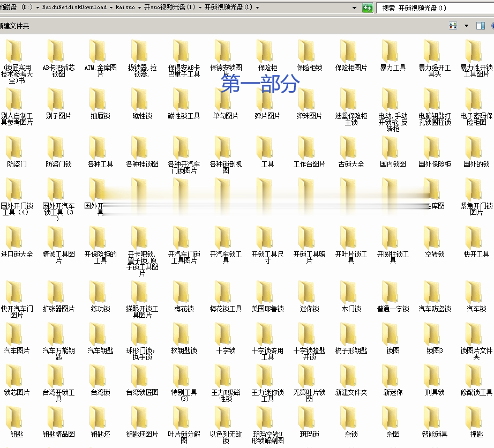The height and width of the screenshot is (448, 494).
Task: Select the 快开工具 folder
Action: coord(476,242)
